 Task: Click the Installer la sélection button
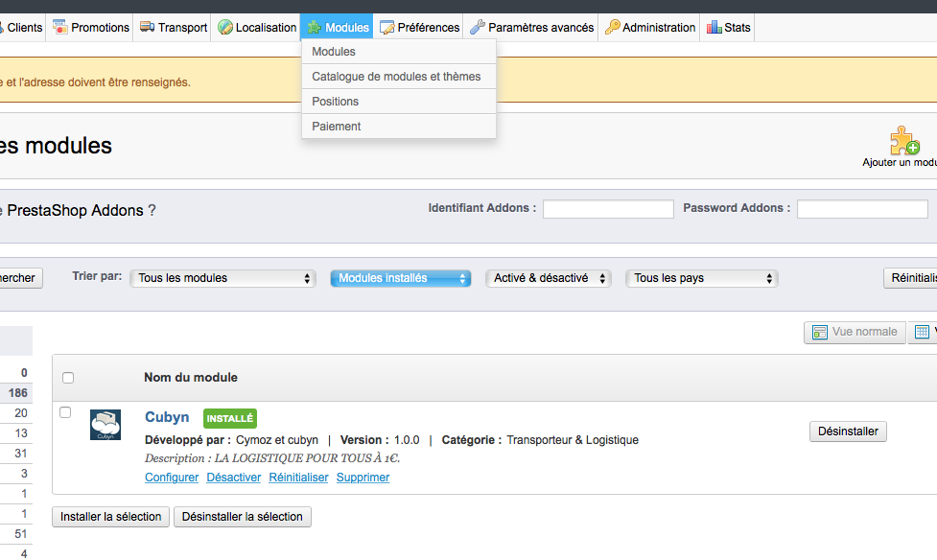tap(110, 517)
